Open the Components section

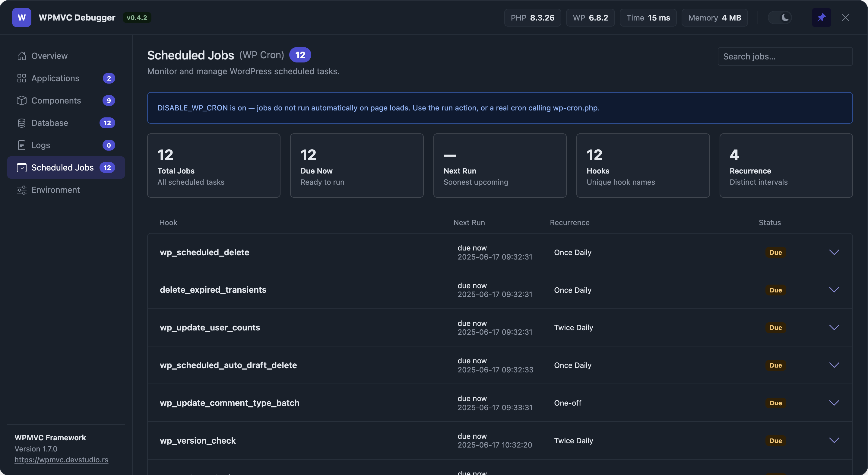[66, 100]
